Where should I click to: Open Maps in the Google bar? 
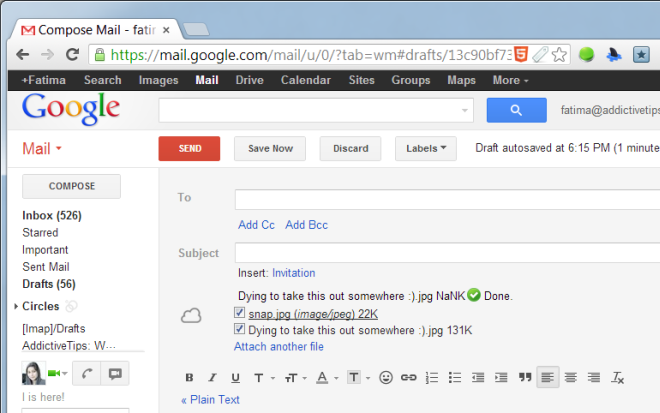coord(461,80)
